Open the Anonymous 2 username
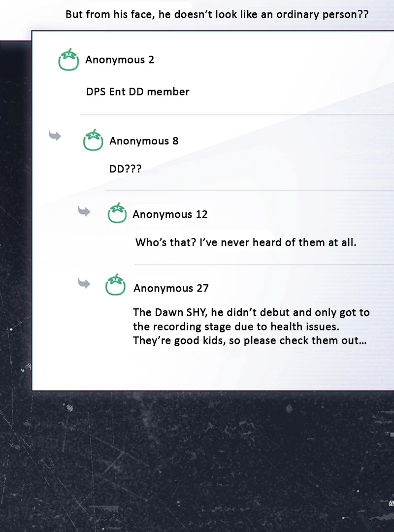 (120, 60)
